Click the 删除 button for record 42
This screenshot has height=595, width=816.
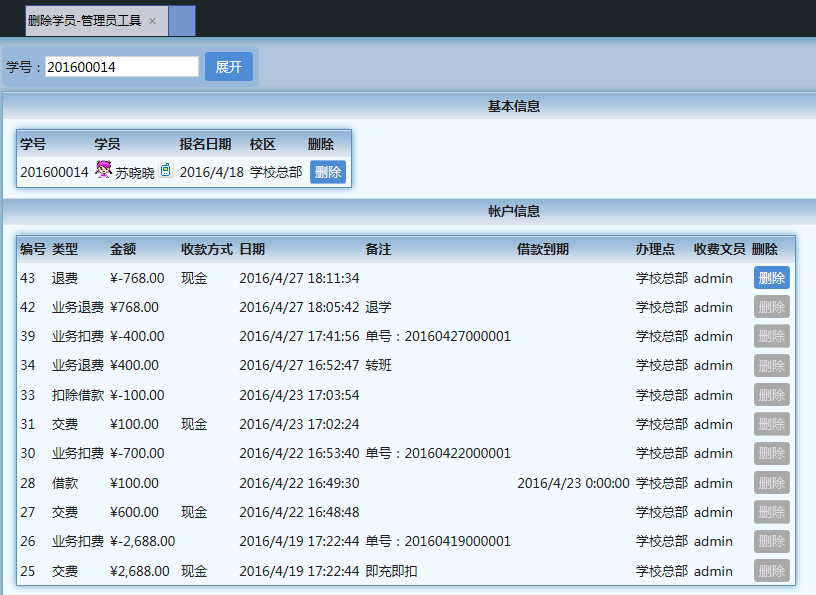point(771,307)
